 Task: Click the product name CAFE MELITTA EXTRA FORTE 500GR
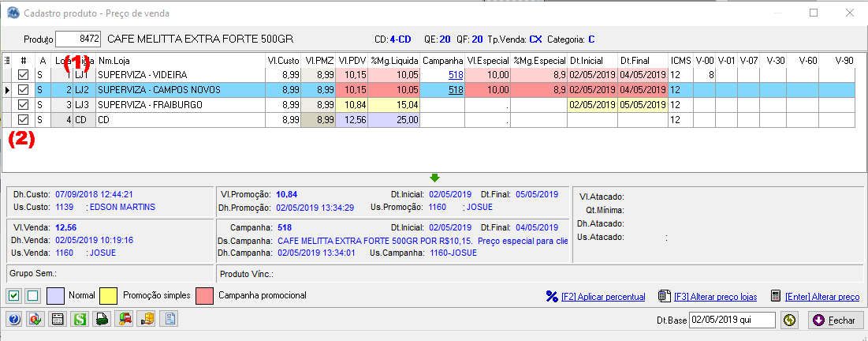pos(199,39)
